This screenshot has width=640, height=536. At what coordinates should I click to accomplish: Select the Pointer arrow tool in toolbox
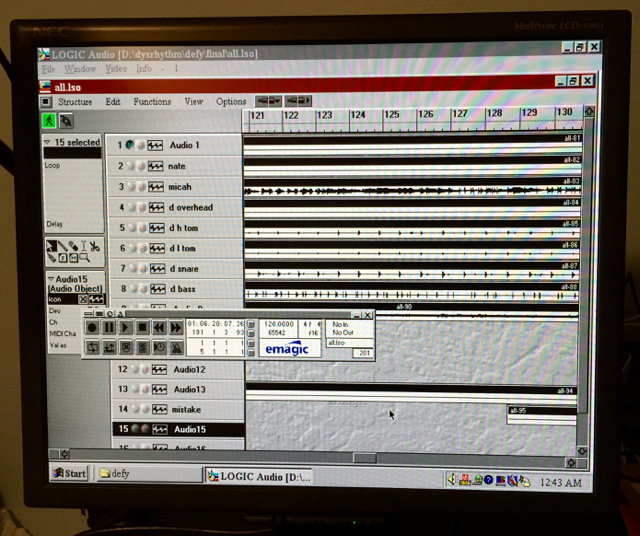click(x=51, y=246)
